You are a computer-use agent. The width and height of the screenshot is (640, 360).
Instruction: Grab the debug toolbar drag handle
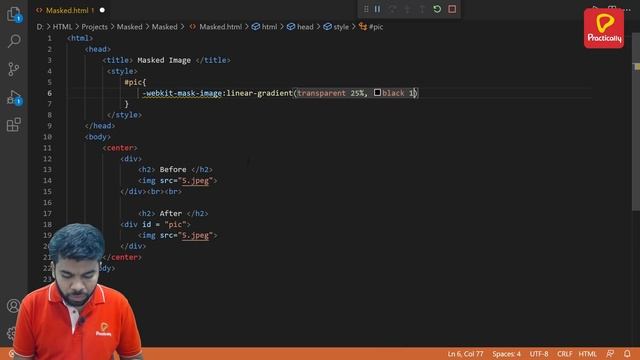point(366,9)
